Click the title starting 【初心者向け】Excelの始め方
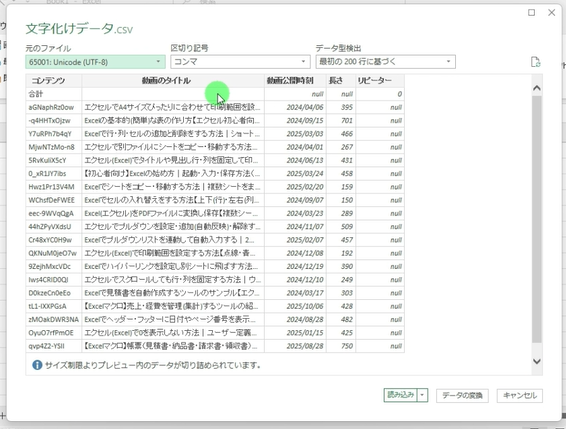This screenshot has width=566, height=429. (173, 174)
